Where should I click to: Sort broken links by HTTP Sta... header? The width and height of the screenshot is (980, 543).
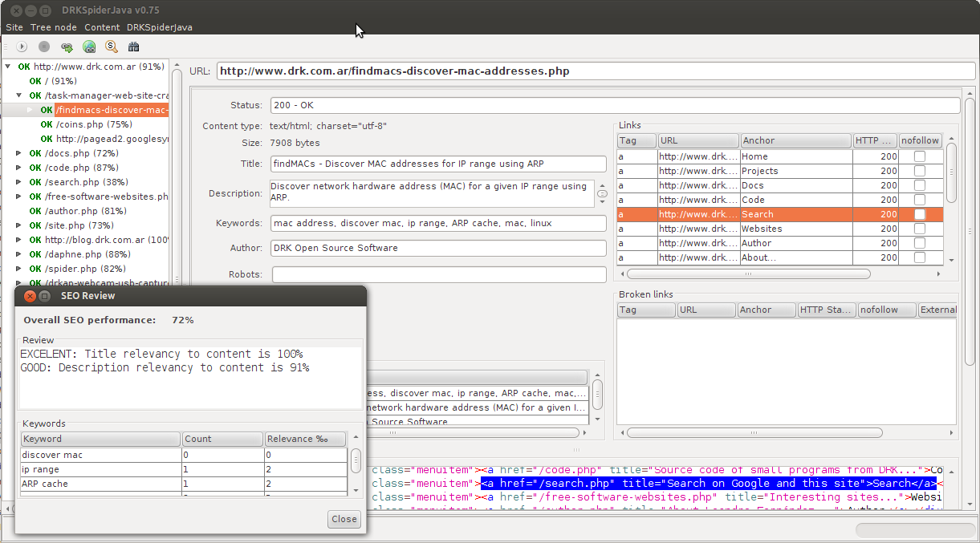click(827, 310)
